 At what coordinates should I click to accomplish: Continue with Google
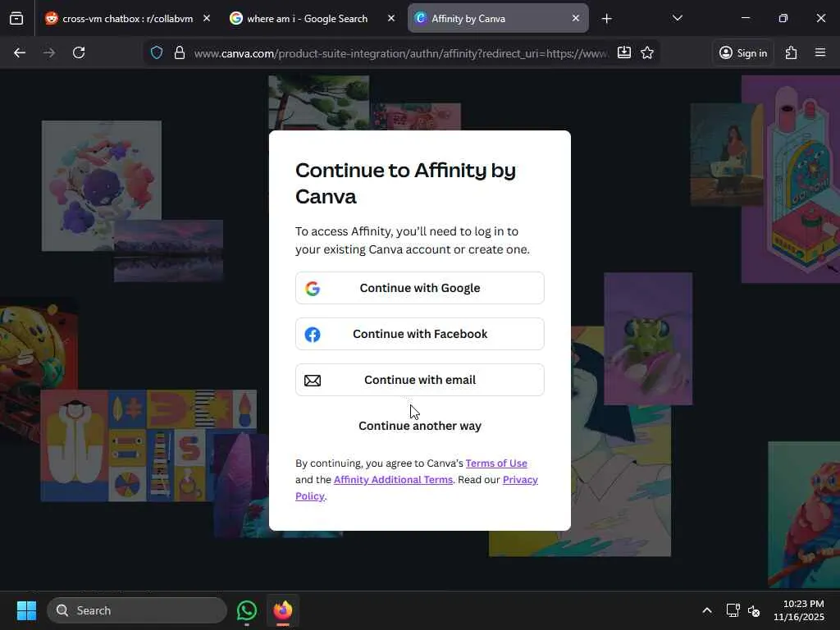point(419,288)
